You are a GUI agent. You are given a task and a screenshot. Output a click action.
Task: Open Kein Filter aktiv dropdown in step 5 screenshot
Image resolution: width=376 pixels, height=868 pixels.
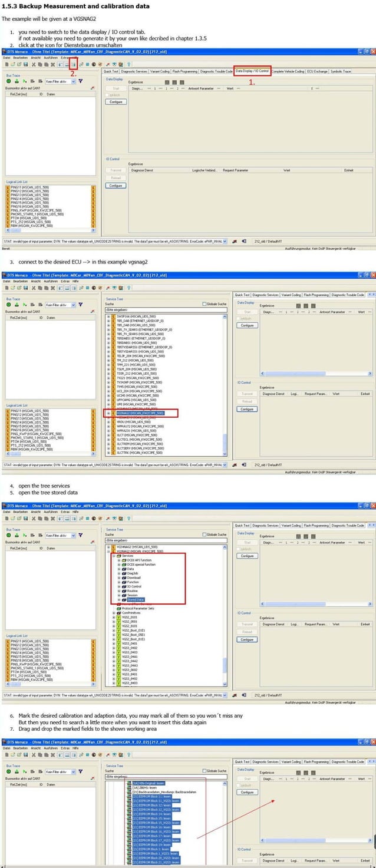73,535
